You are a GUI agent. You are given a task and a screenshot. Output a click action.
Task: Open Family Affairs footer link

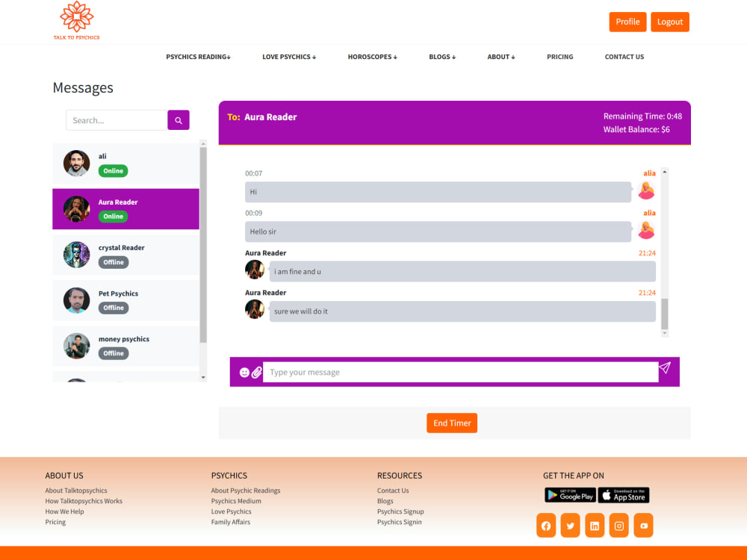[x=231, y=522]
